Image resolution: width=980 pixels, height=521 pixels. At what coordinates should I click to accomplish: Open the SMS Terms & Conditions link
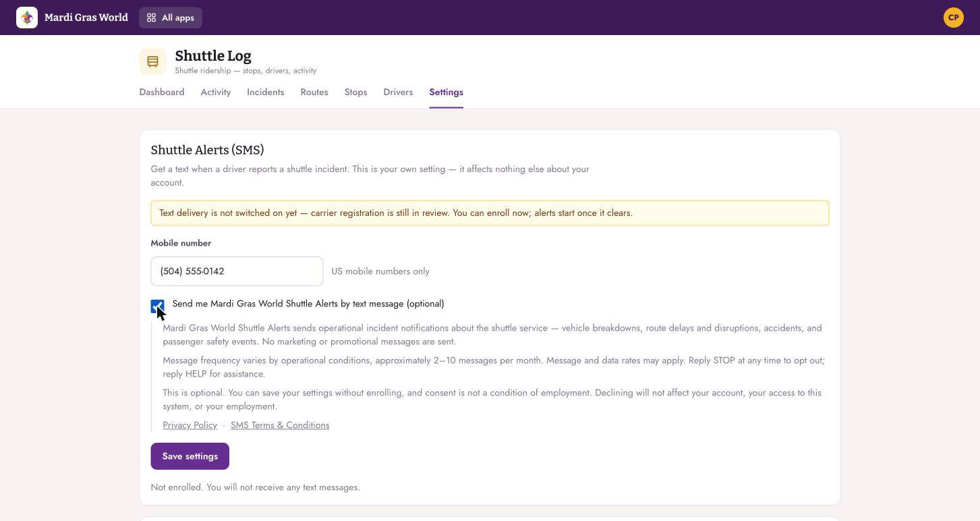(x=280, y=425)
